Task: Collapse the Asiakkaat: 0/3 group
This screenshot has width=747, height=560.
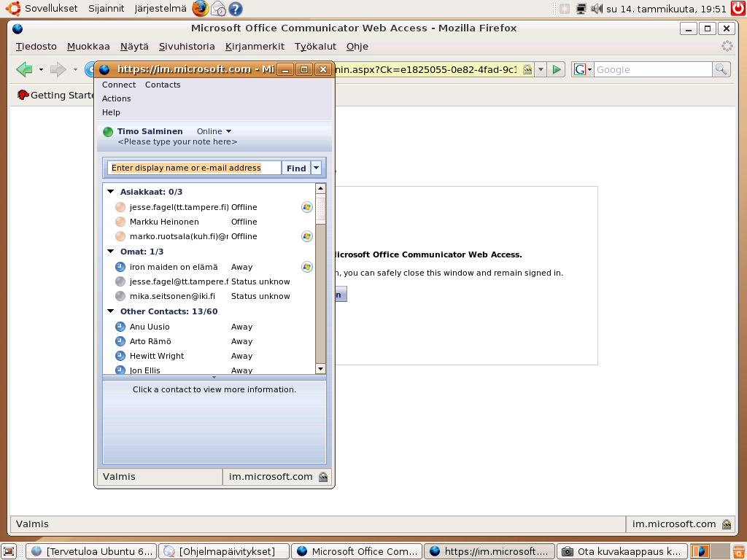Action: [111, 192]
